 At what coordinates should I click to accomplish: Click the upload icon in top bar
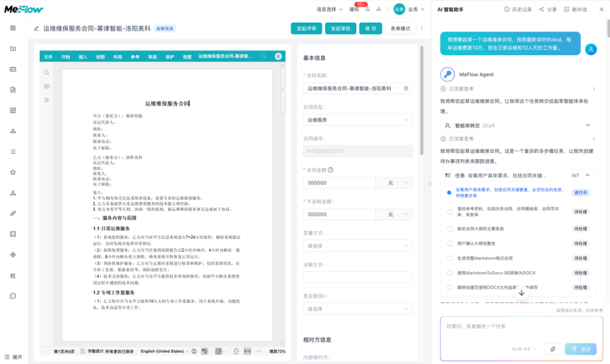pyautogui.click(x=367, y=10)
